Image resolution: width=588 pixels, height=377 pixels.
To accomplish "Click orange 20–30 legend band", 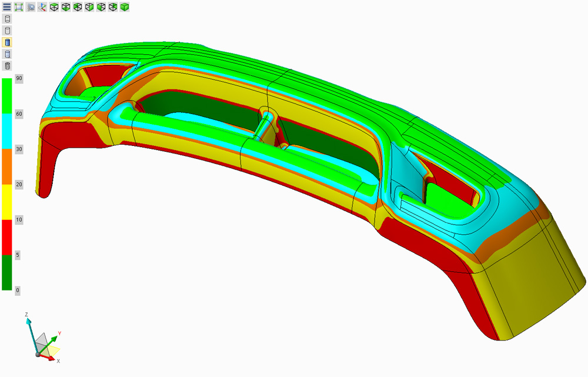I will tap(6, 166).
